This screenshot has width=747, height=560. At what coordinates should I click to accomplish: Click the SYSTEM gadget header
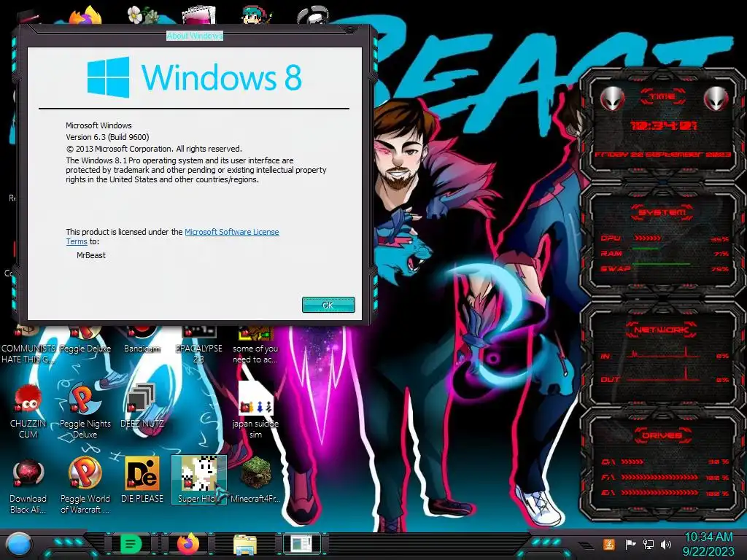tap(662, 212)
